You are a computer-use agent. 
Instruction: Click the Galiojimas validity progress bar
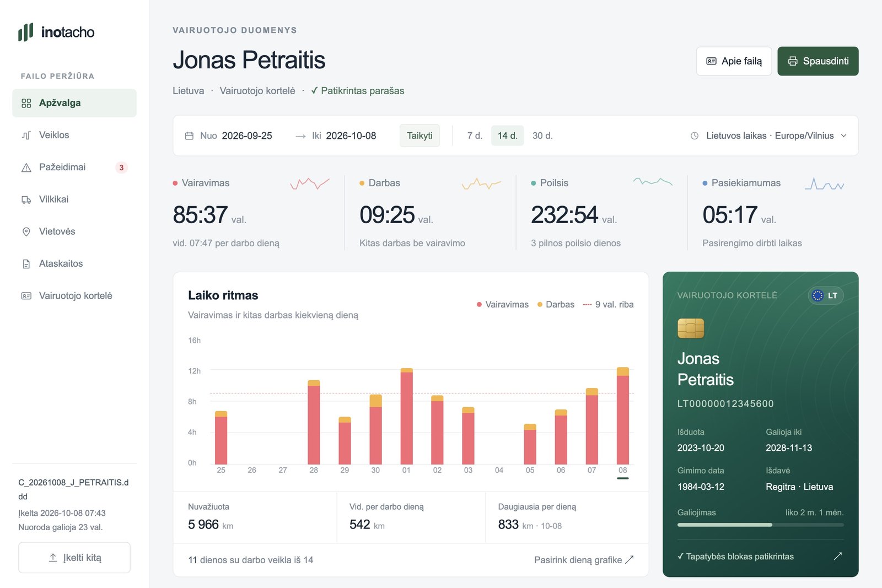coord(760,525)
